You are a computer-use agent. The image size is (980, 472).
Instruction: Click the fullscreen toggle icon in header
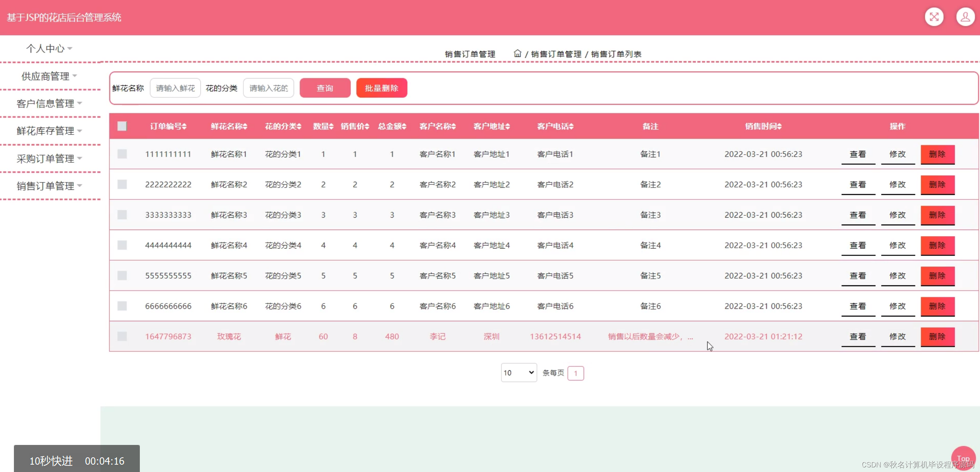934,17
